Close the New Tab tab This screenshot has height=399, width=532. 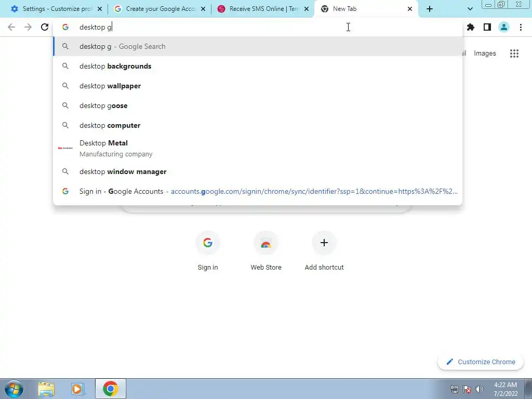click(410, 9)
